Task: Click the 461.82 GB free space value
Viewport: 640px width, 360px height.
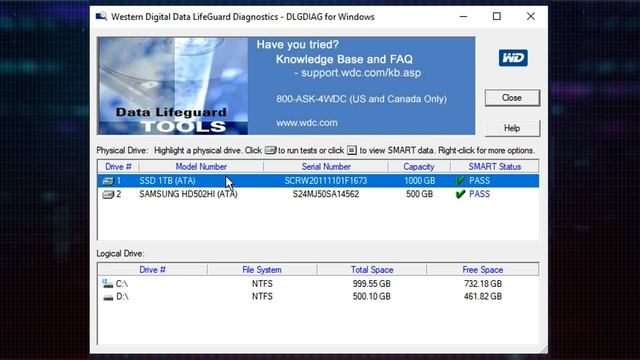Action: [483, 297]
